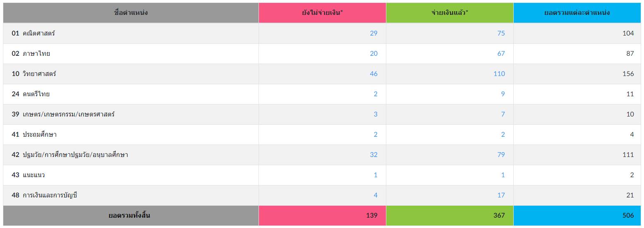
Task: Click the pink ยังไม่จ่ายเงิน column header
Action: pyautogui.click(x=322, y=12)
